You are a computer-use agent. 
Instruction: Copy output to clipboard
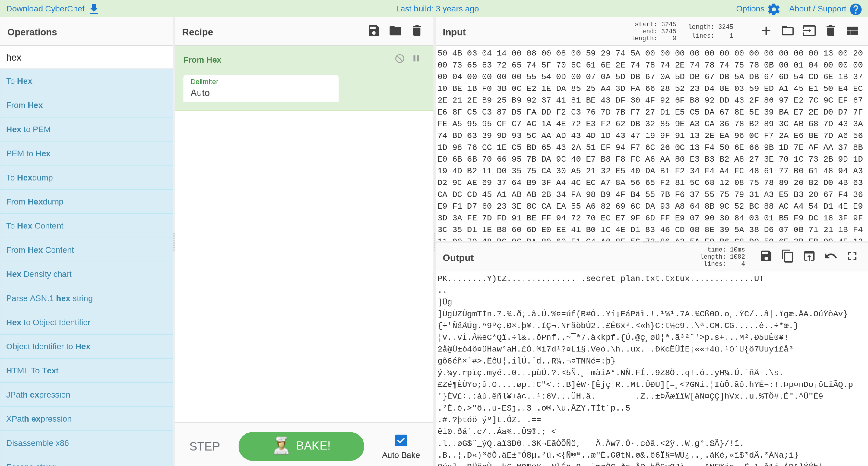787,256
